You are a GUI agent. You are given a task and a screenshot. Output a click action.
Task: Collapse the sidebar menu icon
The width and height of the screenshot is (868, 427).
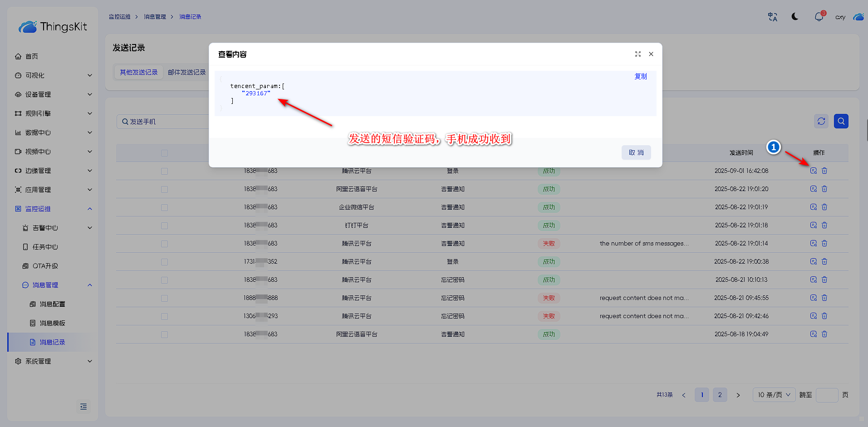tap(83, 407)
